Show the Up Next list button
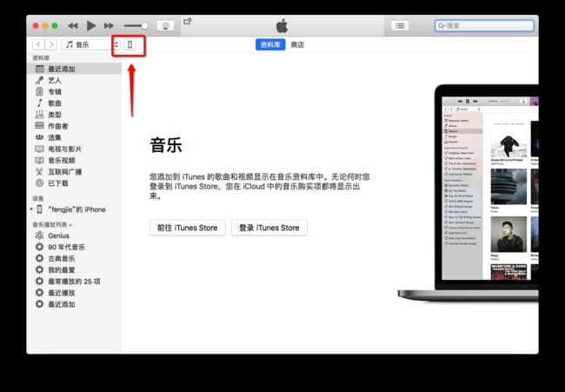 (400, 25)
